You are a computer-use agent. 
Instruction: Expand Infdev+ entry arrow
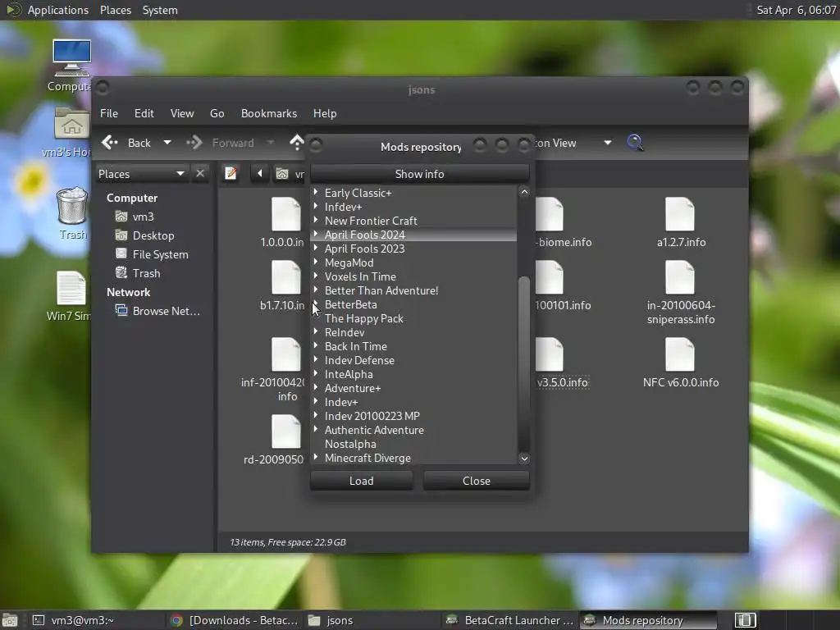316,206
